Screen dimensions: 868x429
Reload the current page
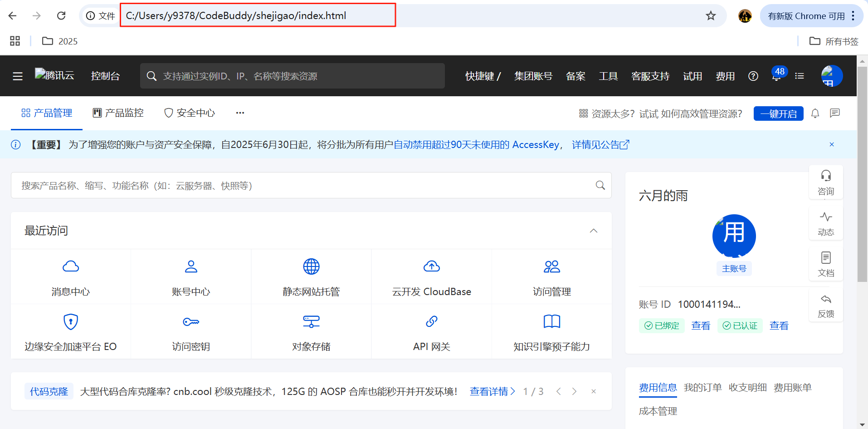[x=61, y=16]
